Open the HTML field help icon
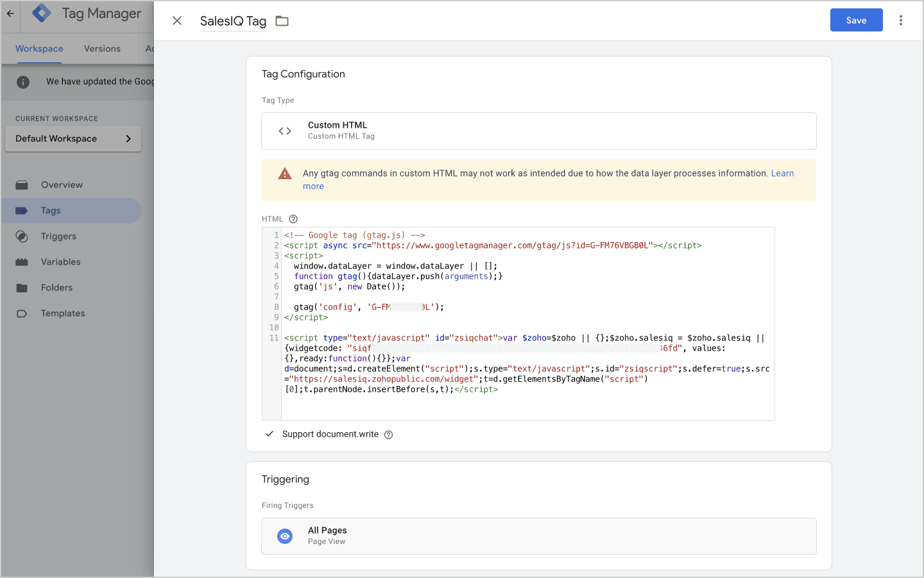The image size is (924, 578). pyautogui.click(x=293, y=219)
